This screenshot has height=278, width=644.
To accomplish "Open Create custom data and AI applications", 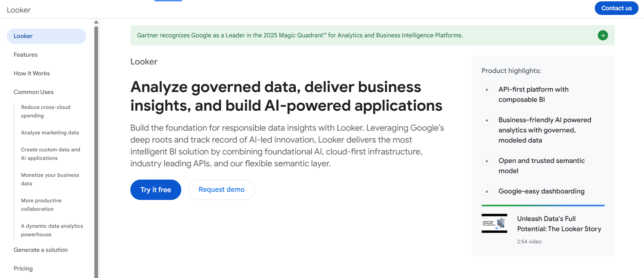I will [x=51, y=154].
